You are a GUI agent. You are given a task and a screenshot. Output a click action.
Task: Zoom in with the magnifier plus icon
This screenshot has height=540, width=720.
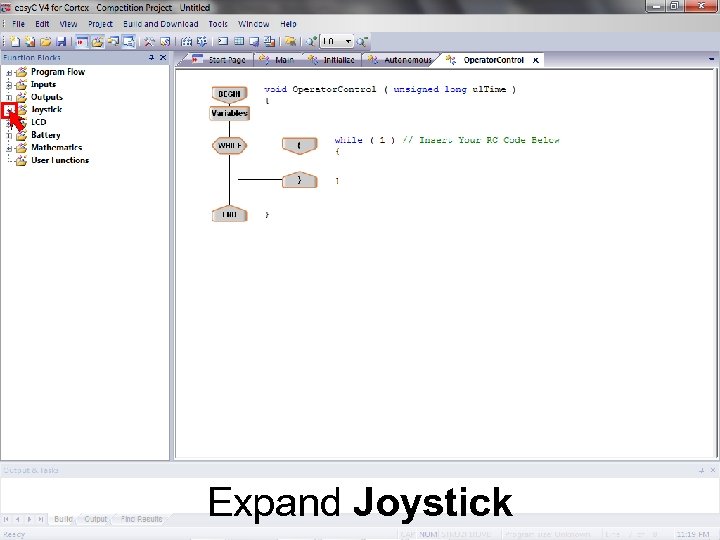click(x=311, y=42)
